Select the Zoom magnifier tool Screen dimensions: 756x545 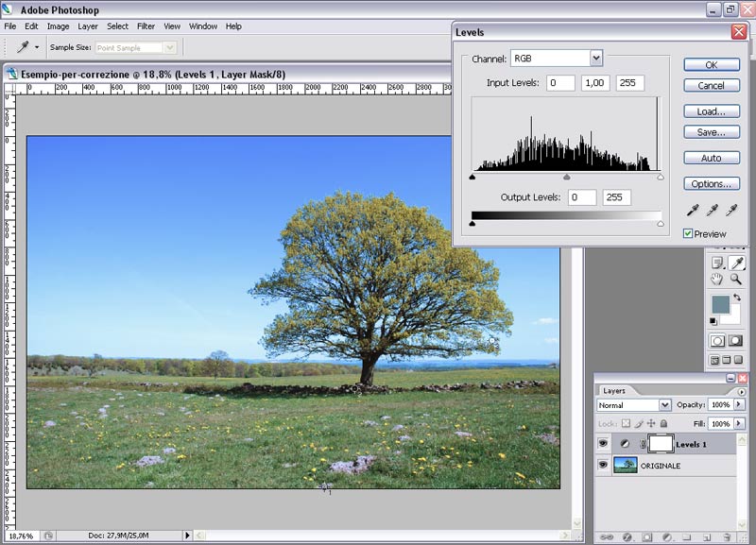[736, 279]
